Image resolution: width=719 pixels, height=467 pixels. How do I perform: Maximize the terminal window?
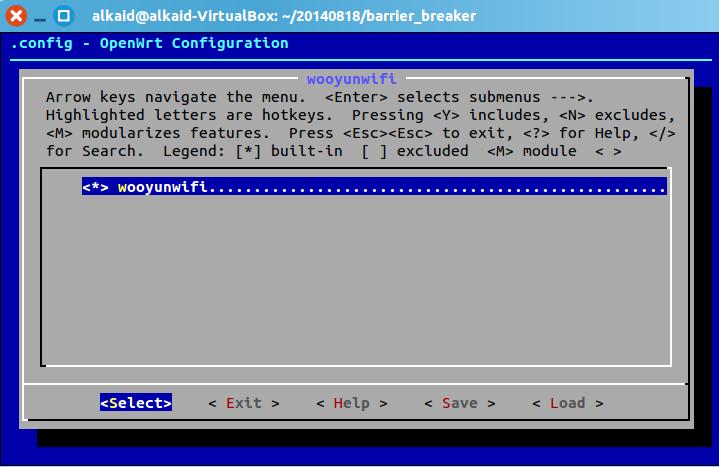[x=64, y=16]
